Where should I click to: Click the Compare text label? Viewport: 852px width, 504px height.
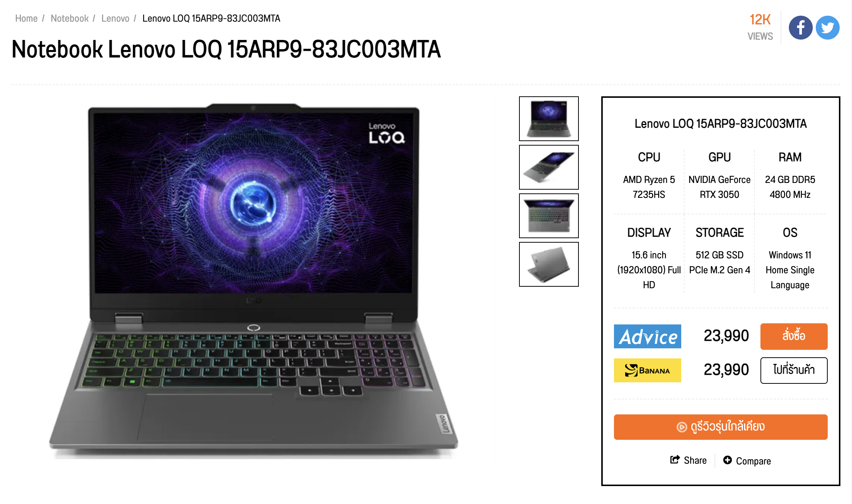point(753,461)
